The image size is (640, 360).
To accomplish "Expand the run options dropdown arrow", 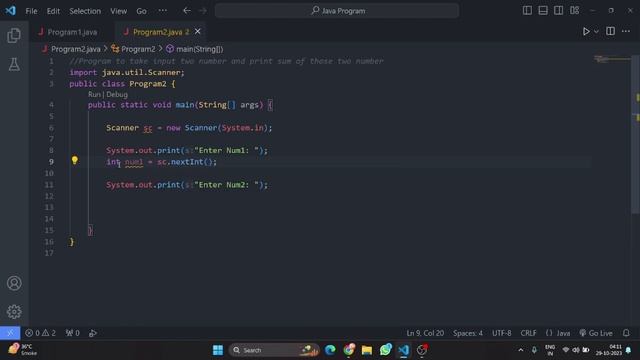I will pyautogui.click(x=596, y=31).
